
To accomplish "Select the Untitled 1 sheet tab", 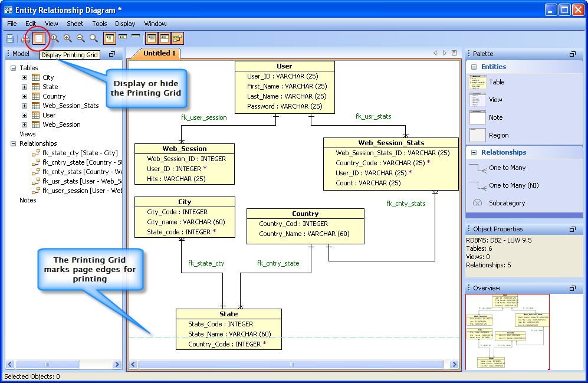I will 159,53.
